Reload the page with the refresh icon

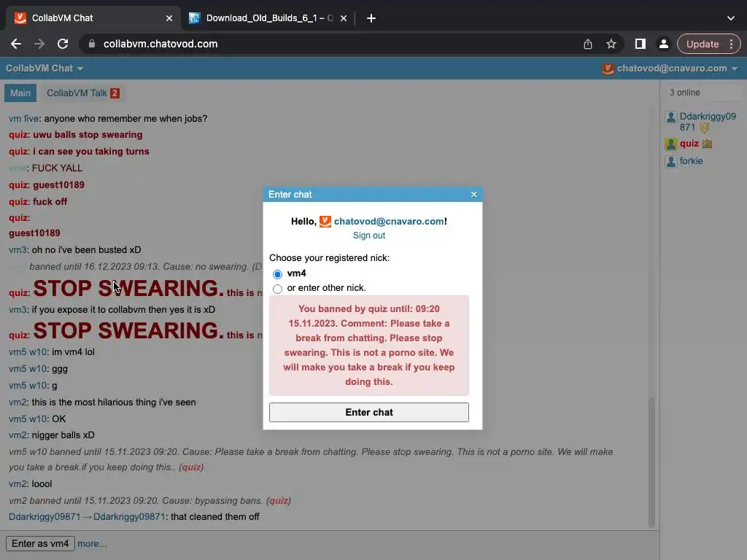(63, 44)
